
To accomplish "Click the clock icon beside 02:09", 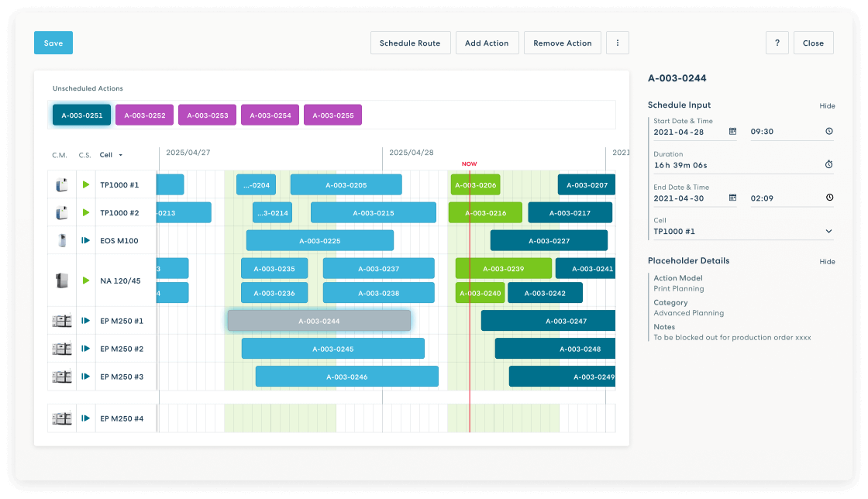I will coord(828,198).
